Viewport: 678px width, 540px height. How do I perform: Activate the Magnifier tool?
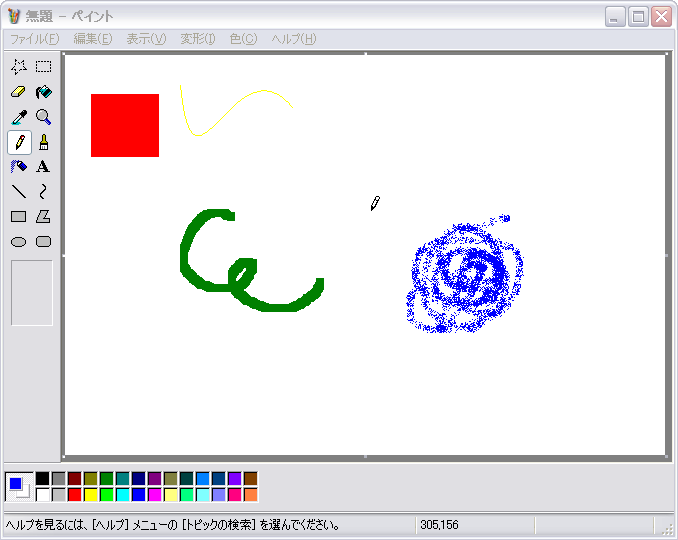(43, 117)
